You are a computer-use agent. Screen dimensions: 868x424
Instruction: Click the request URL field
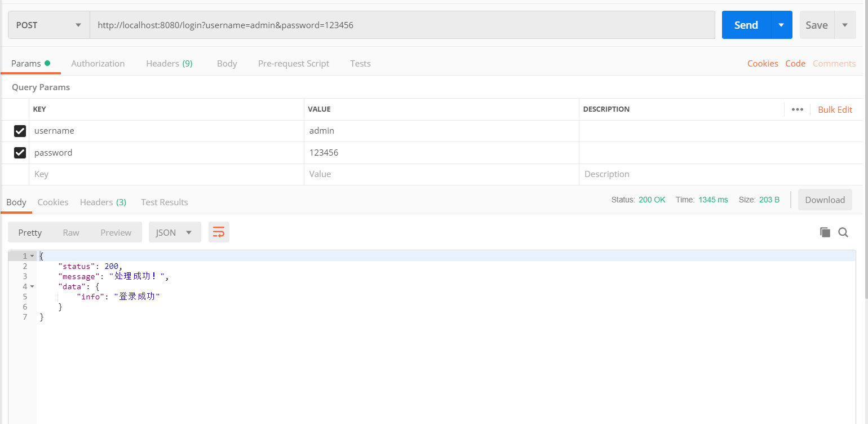pyautogui.click(x=402, y=25)
